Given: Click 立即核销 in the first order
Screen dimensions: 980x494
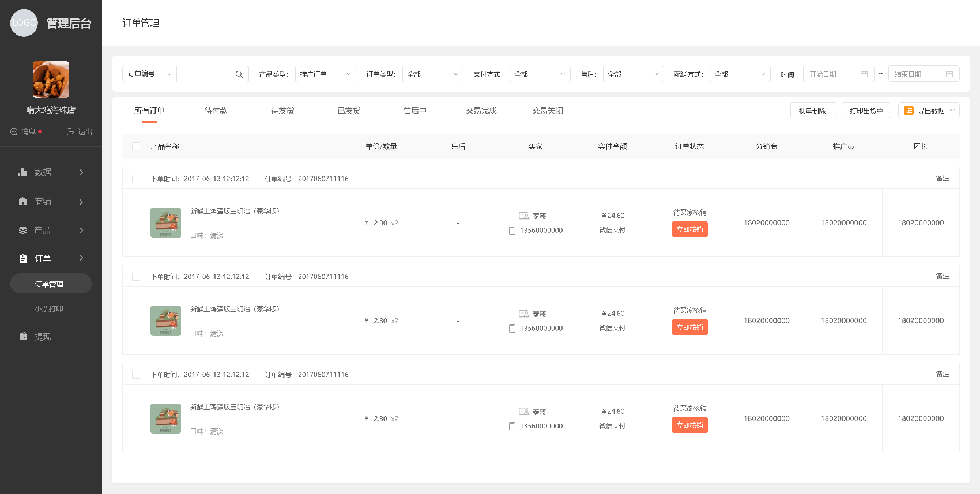Looking at the screenshot, I should 689,229.
